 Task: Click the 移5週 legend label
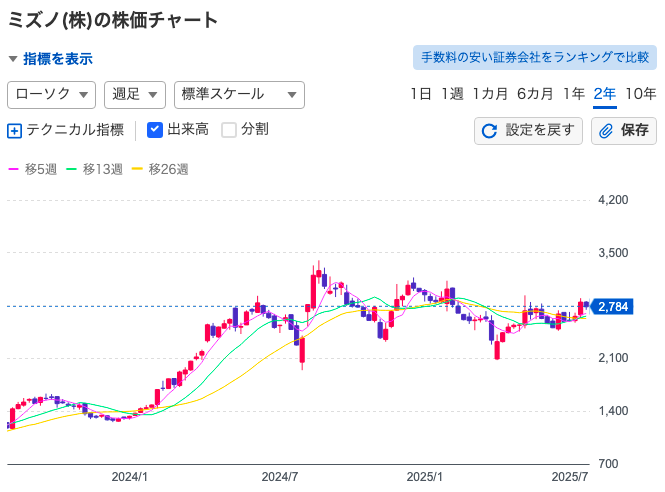[x=41, y=169]
